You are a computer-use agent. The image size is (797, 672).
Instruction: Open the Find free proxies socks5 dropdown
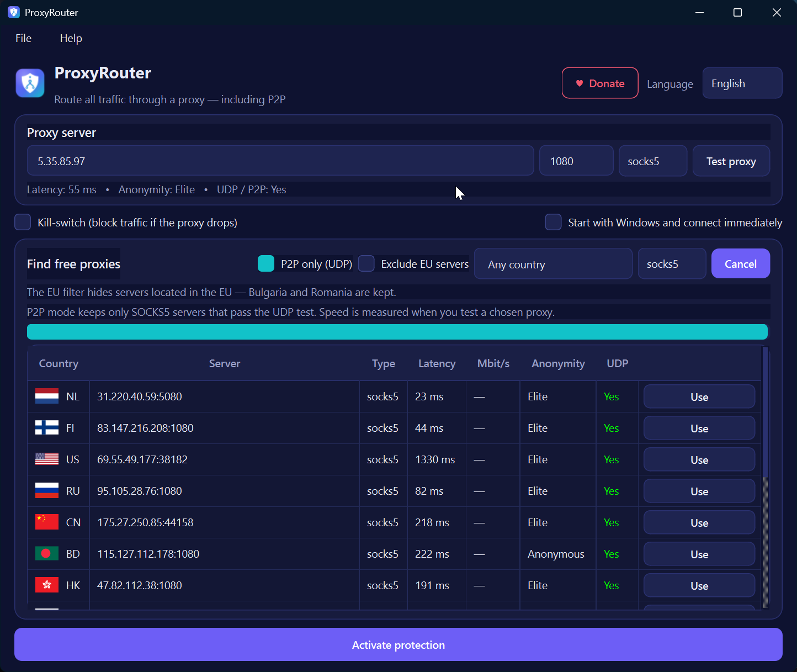point(672,264)
